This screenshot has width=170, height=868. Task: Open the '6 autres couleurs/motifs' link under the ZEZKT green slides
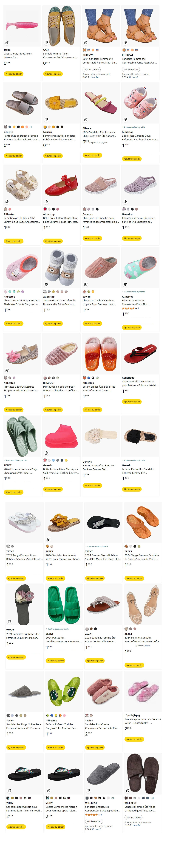click(x=15, y=460)
